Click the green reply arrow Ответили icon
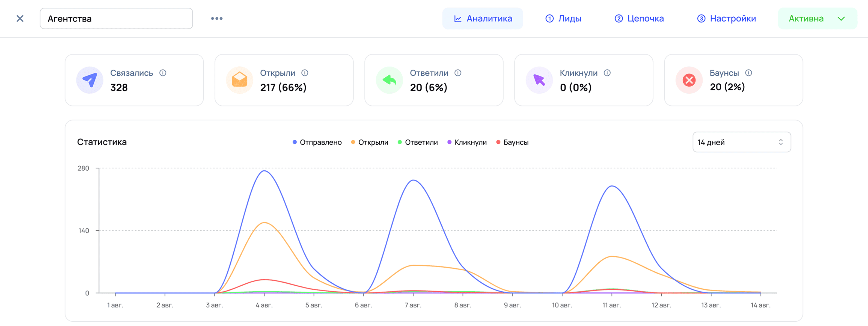Viewport: 868px width, 326px height. 389,80
